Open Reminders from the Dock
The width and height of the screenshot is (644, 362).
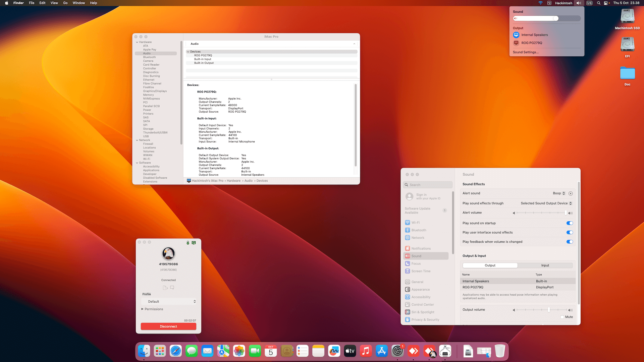(303, 351)
